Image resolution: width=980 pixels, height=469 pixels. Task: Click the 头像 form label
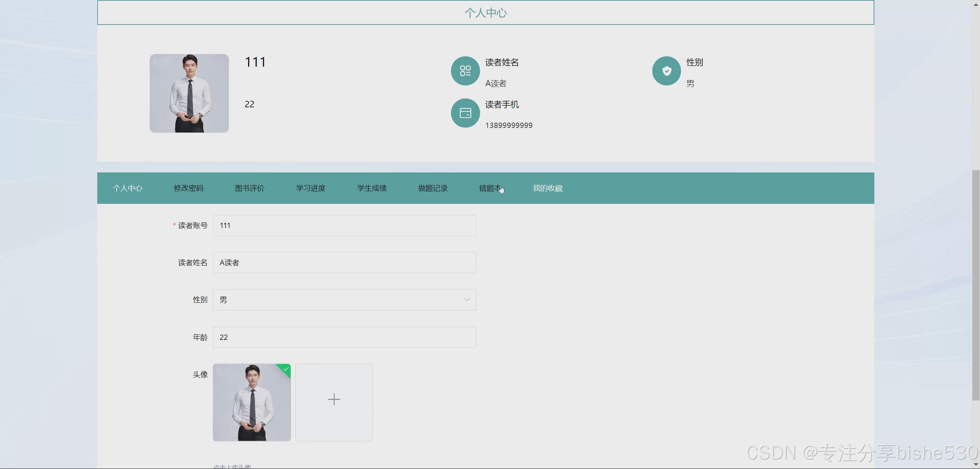(x=200, y=374)
